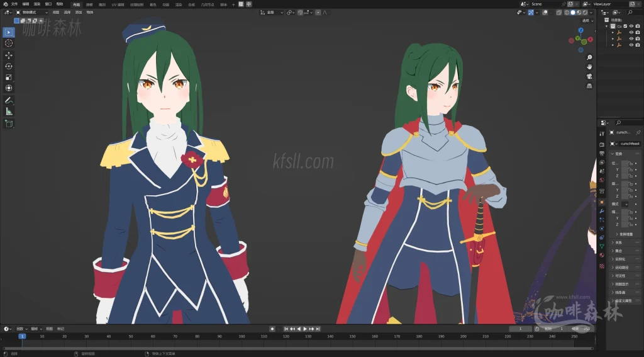Select the Scale tool
This screenshot has width=644, height=357.
click(x=9, y=77)
